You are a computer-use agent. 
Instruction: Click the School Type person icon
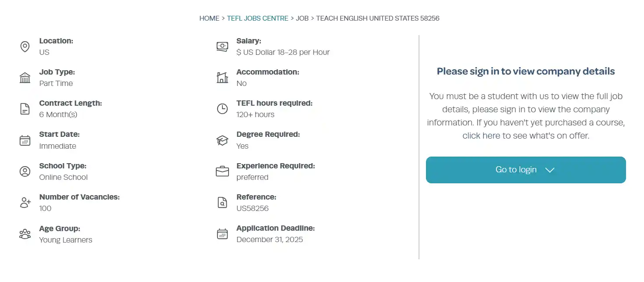click(x=25, y=171)
